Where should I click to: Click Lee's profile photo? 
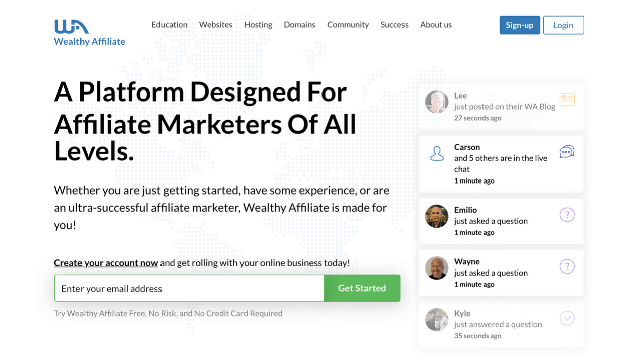click(437, 102)
